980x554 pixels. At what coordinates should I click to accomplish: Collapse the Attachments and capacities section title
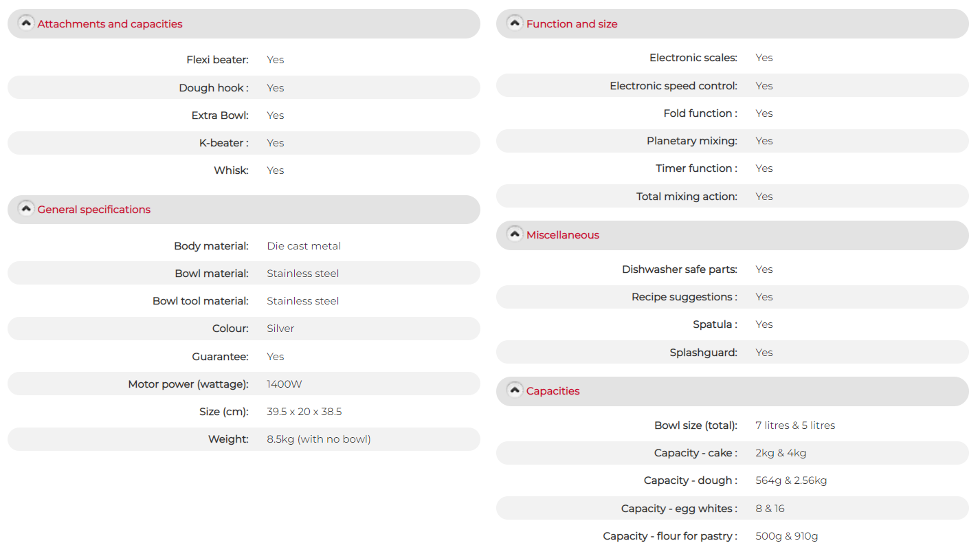click(110, 24)
